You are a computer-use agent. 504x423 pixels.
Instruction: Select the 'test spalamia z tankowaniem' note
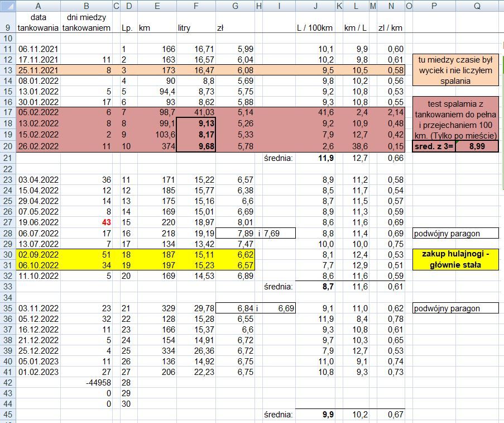(x=455, y=120)
